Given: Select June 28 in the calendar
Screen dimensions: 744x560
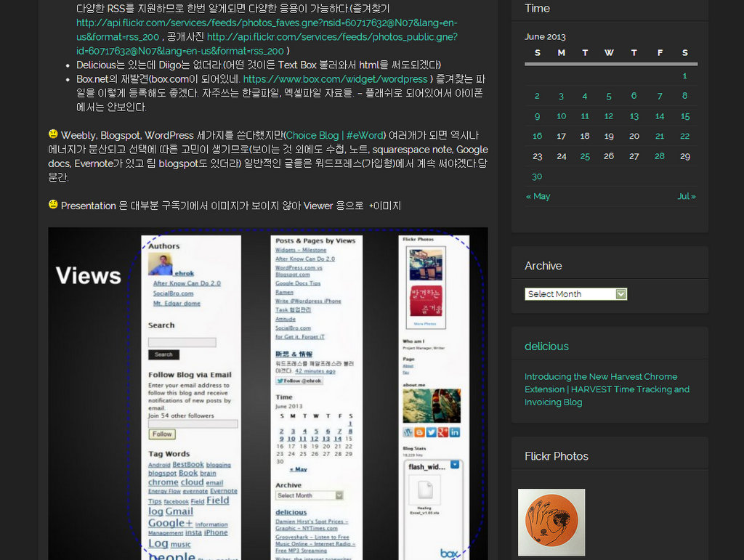Looking at the screenshot, I should click(x=659, y=156).
